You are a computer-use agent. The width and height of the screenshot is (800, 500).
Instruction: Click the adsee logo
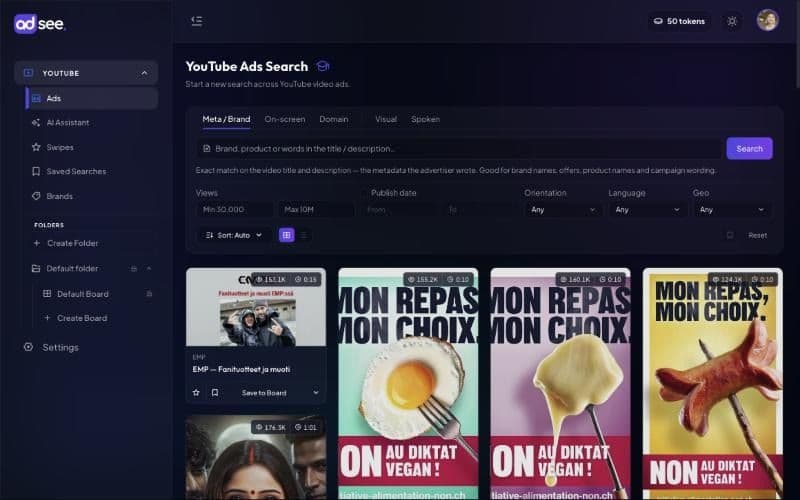[40, 23]
